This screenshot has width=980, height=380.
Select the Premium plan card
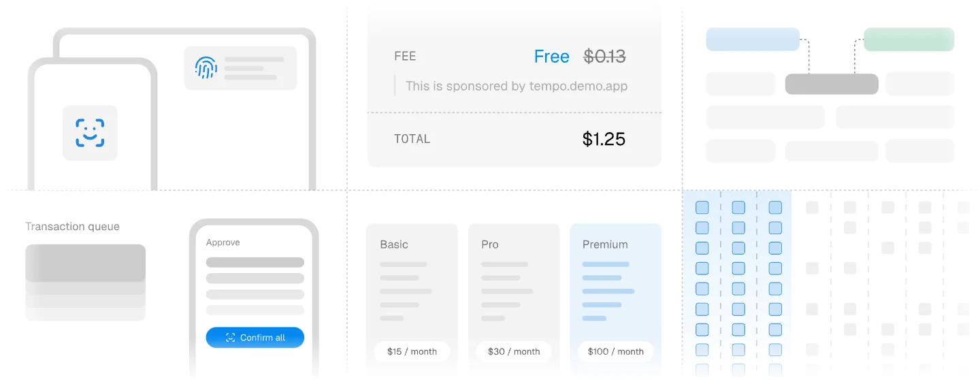point(615,298)
